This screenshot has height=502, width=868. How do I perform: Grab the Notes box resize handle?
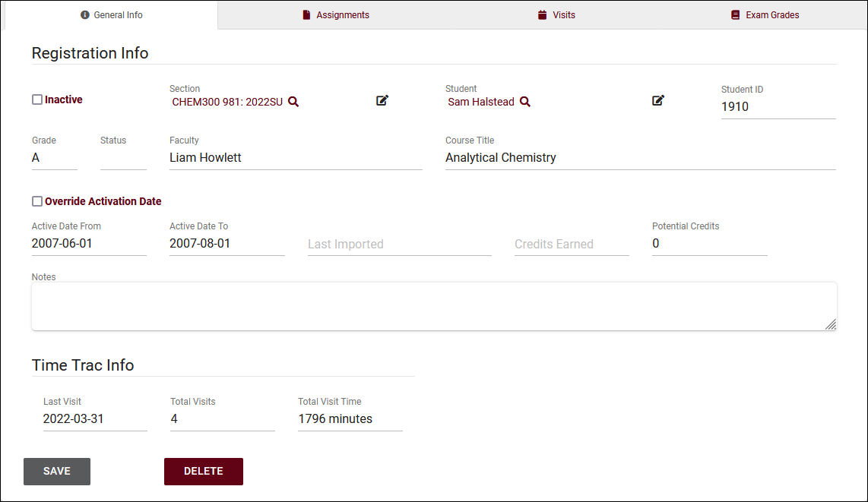point(831,324)
